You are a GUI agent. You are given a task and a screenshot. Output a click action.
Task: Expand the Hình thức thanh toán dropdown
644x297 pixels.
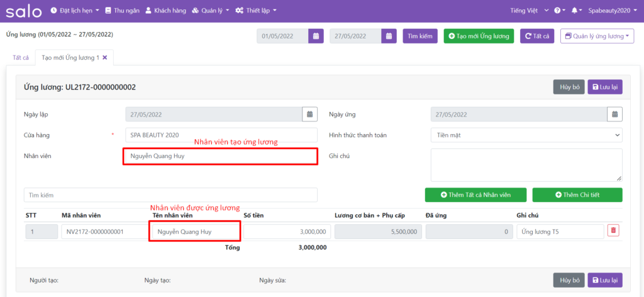pos(526,135)
